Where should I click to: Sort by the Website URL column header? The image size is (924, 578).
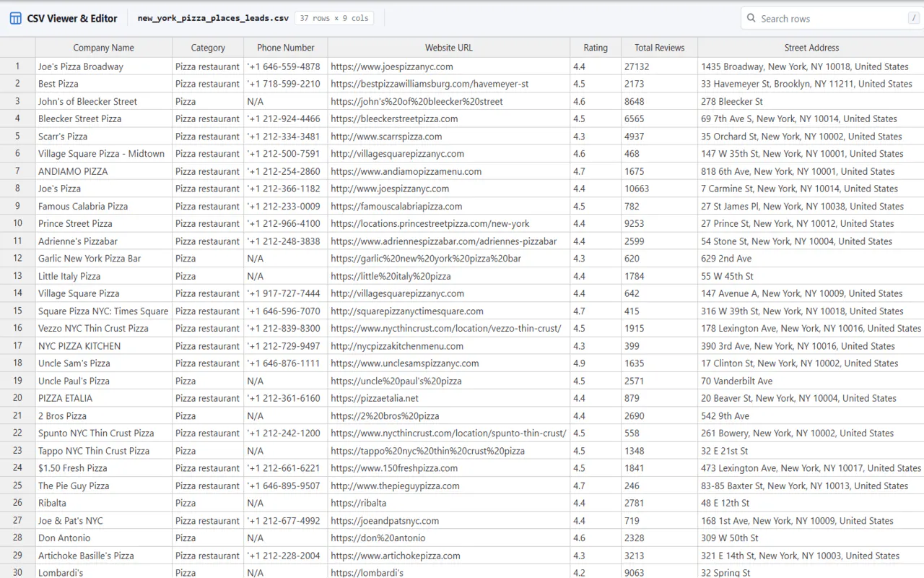coord(448,48)
